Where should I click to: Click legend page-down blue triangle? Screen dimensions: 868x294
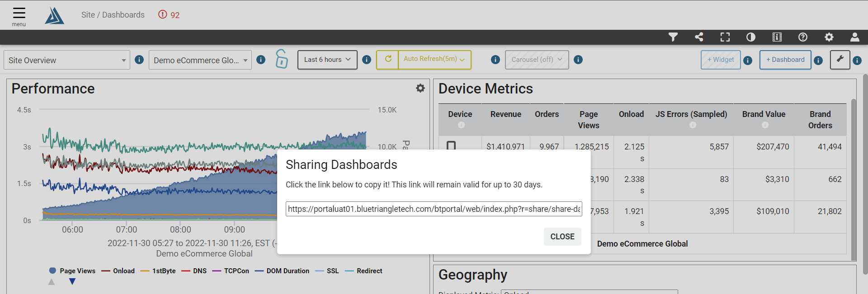[x=72, y=282]
